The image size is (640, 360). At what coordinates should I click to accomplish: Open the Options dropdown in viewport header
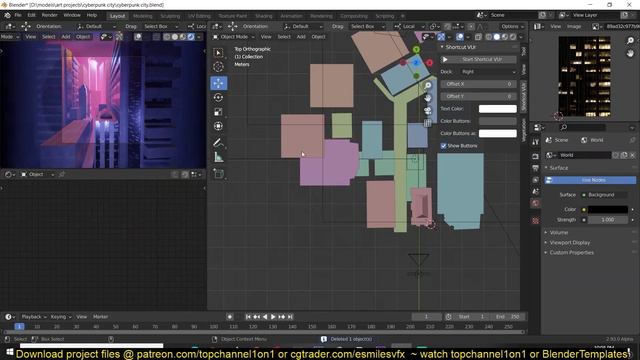(512, 26)
